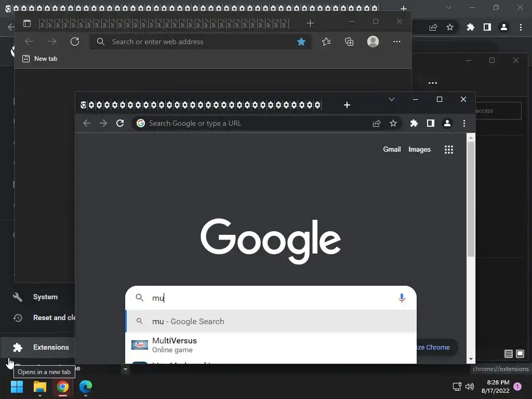Open extensions menu in background Chrome toolbar
Image resolution: width=532 pixels, height=399 pixels.
tap(470, 27)
